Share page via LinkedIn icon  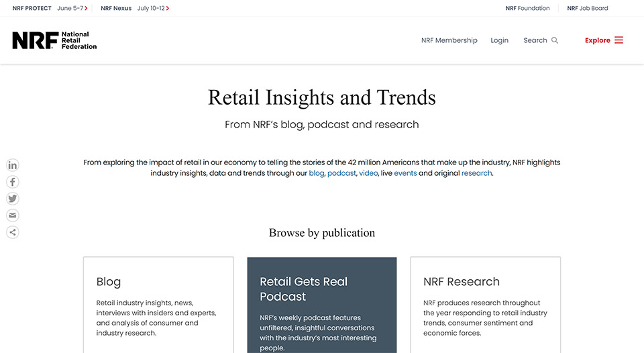[x=13, y=165]
